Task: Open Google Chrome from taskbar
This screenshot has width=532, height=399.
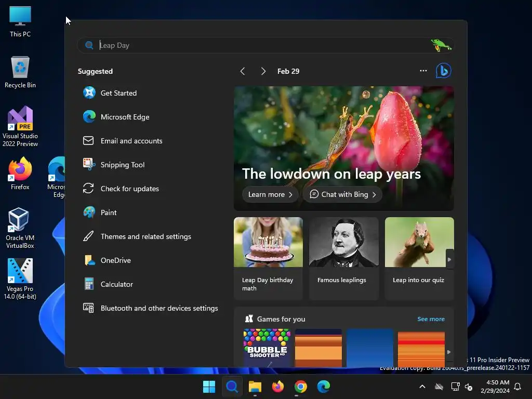Action: (301, 387)
